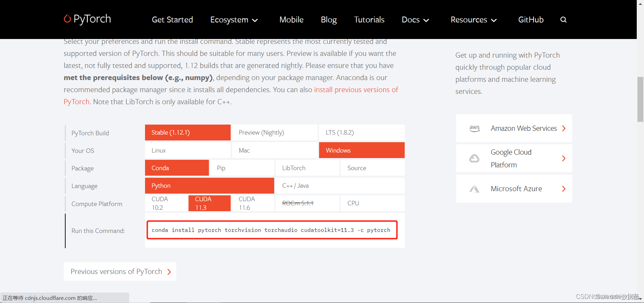The width and height of the screenshot is (644, 303).
Task: Open the Amazon Web Services card
Action: pos(514,128)
